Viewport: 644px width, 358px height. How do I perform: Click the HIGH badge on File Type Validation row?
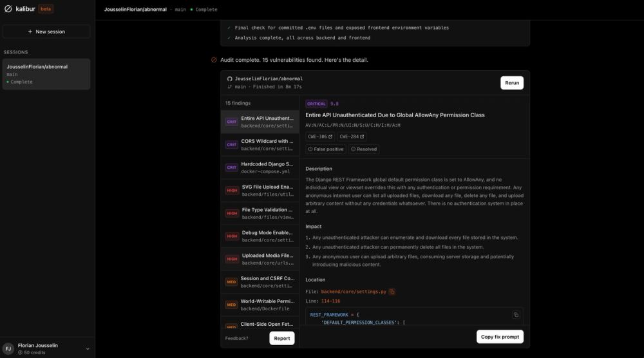tap(232, 214)
